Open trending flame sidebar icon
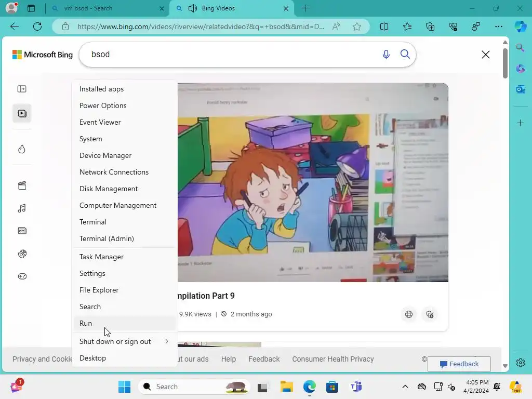 click(22, 149)
